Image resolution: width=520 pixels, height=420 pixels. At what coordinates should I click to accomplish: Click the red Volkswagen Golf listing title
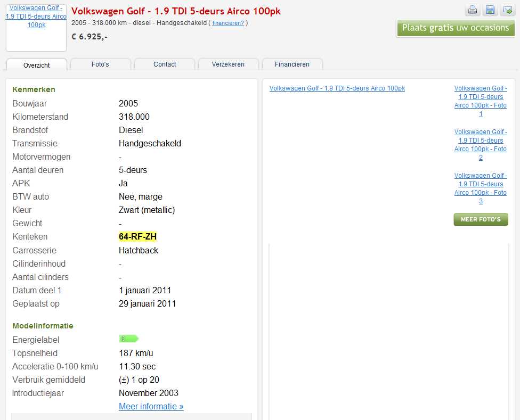tap(176, 11)
